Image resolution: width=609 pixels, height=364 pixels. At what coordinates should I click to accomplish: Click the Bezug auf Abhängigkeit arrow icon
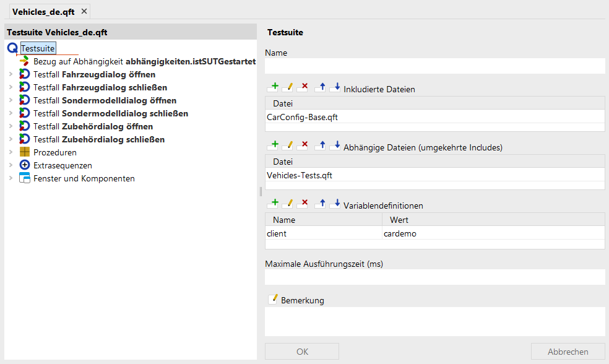(x=24, y=61)
